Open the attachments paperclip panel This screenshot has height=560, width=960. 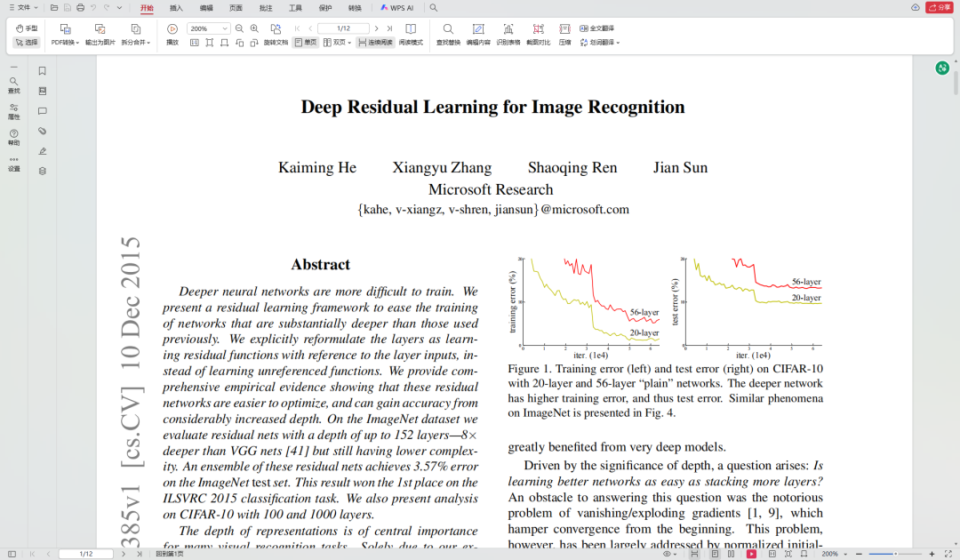pos(43,131)
